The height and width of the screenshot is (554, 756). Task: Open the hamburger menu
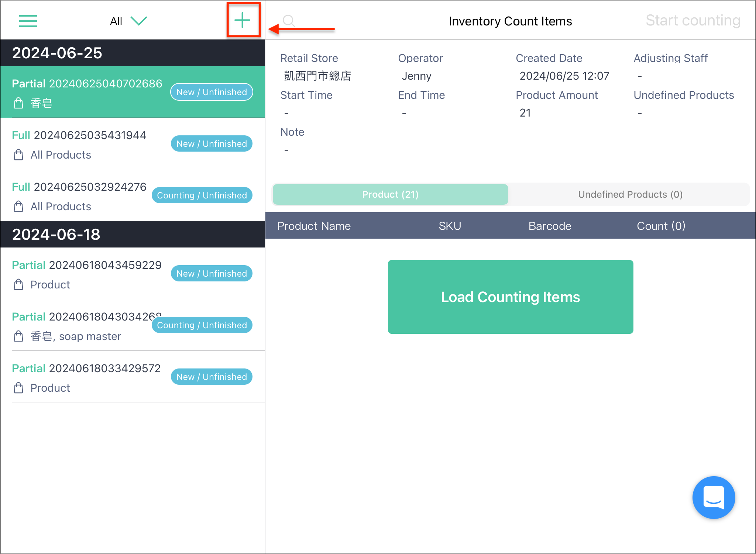[x=28, y=21]
